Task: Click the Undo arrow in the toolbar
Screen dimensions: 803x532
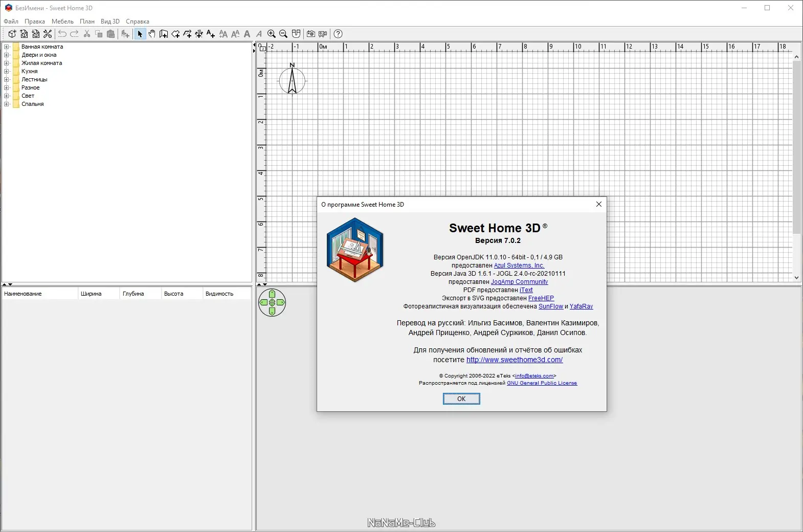Action: coord(62,34)
